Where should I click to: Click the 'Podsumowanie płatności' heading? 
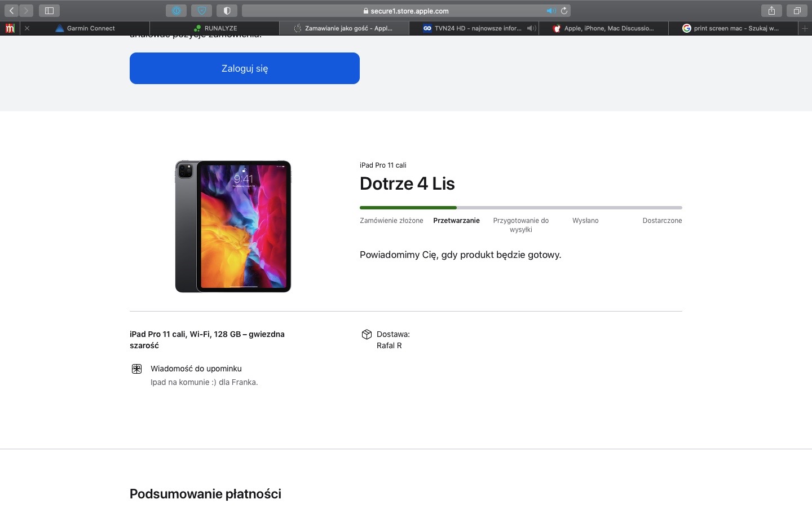click(x=205, y=494)
